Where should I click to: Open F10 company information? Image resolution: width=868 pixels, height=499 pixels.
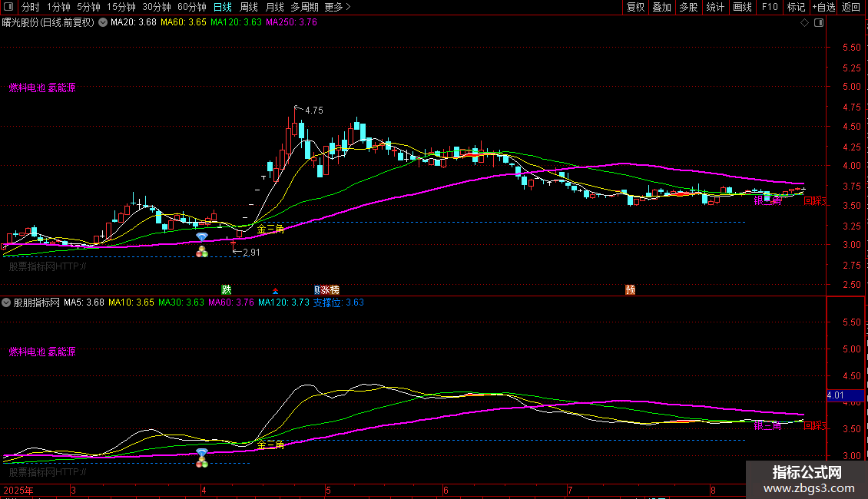click(770, 7)
